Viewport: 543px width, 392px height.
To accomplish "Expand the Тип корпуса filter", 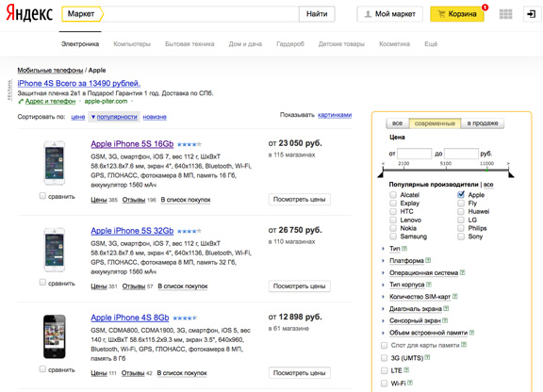I will [x=407, y=285].
